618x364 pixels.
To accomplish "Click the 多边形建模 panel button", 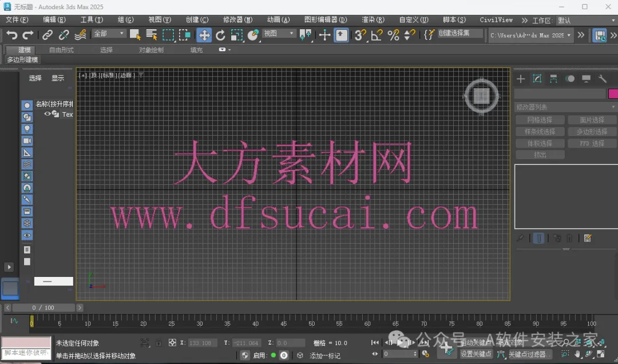I will click(x=22, y=60).
